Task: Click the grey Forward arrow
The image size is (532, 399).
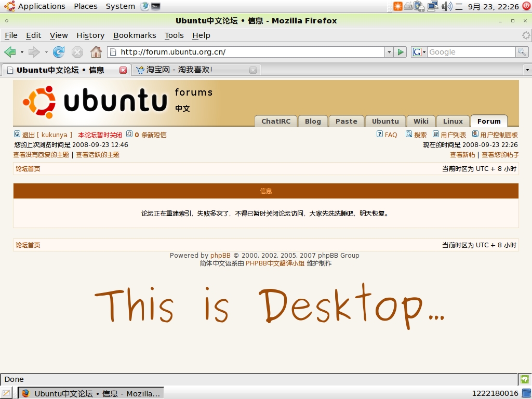Action: 34,52
